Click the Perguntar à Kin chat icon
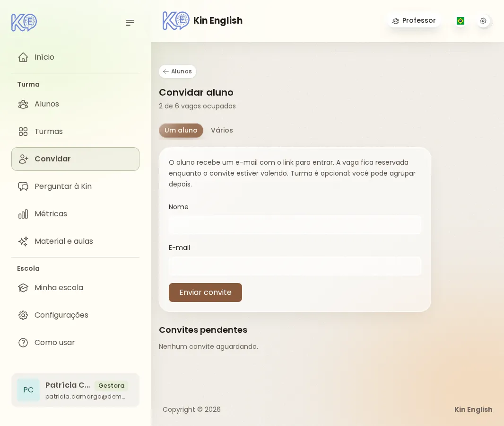Viewport: 504px width, 426px height. pyautogui.click(x=23, y=186)
